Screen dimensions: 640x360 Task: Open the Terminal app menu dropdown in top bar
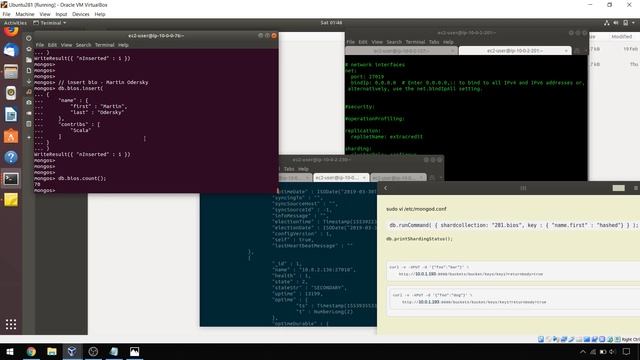tap(49, 23)
